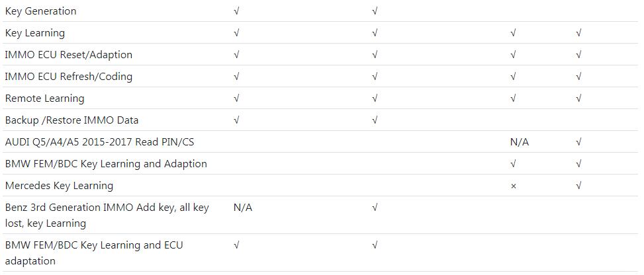Click the N/A cell in the AUDI row
This screenshot has width=644, height=275.
(520, 142)
